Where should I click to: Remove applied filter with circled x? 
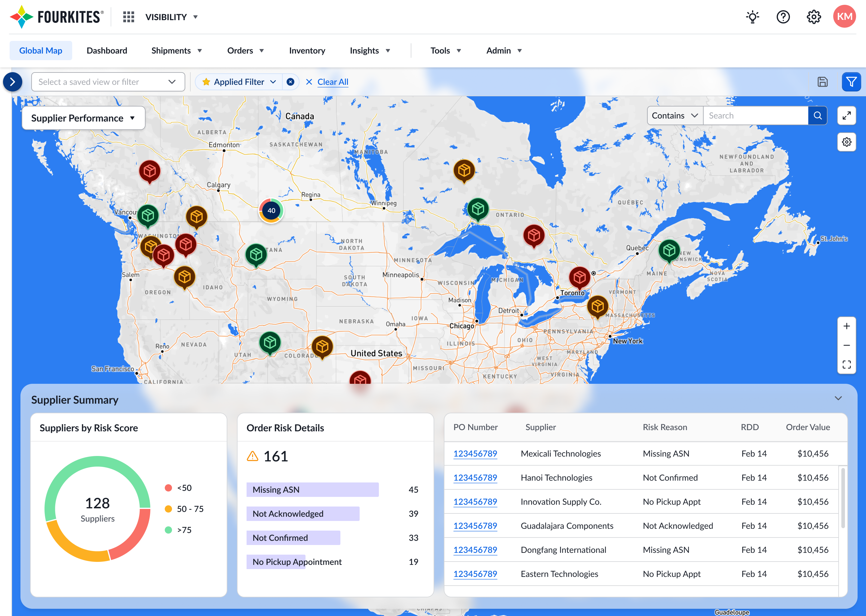[290, 82]
